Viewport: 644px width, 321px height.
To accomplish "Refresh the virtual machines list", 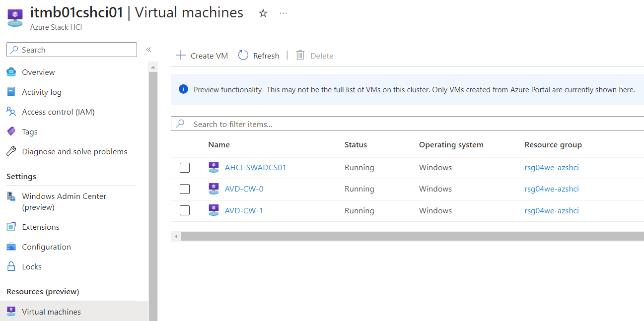I will tap(259, 56).
